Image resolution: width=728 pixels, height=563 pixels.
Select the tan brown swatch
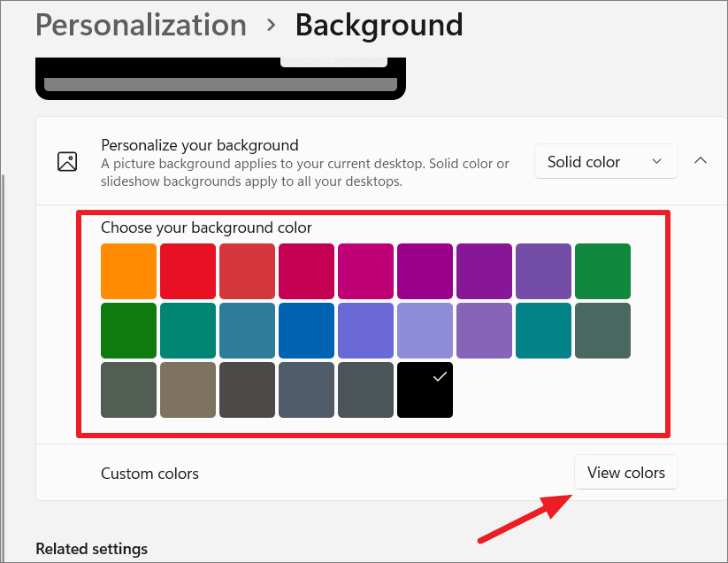tap(188, 389)
